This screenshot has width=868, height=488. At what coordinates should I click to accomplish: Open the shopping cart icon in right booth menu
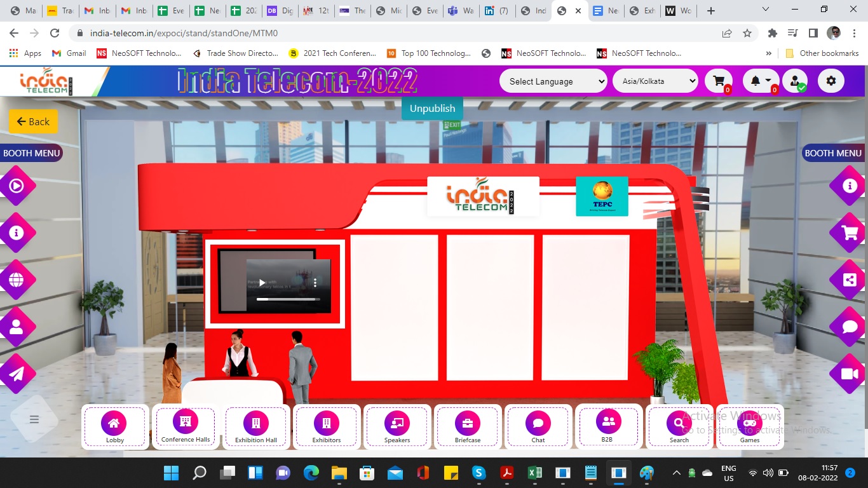(850, 233)
